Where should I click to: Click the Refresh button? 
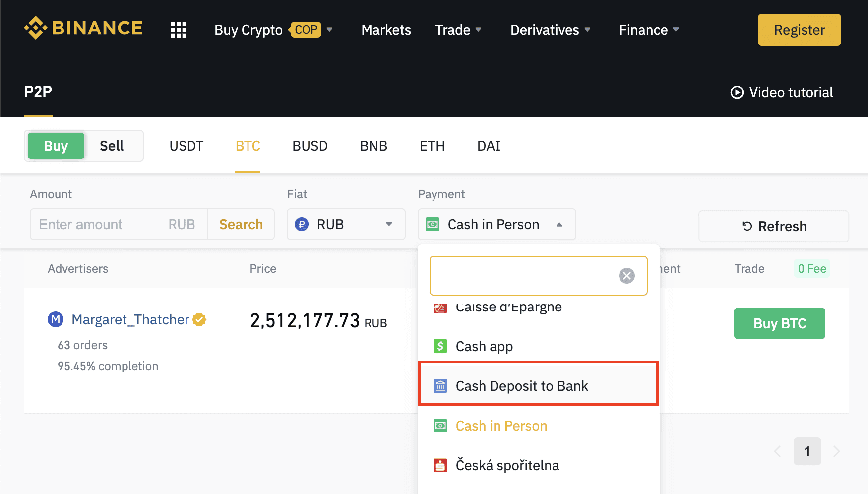click(774, 226)
